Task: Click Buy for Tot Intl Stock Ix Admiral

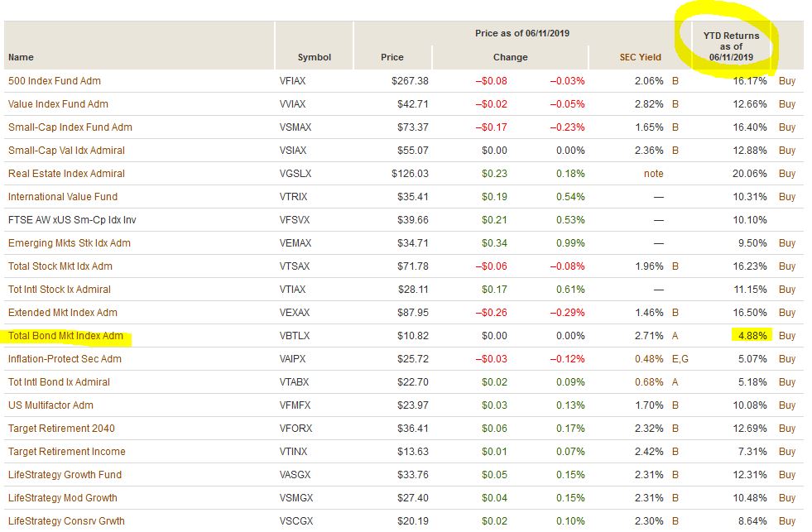Action: pyautogui.click(x=786, y=290)
